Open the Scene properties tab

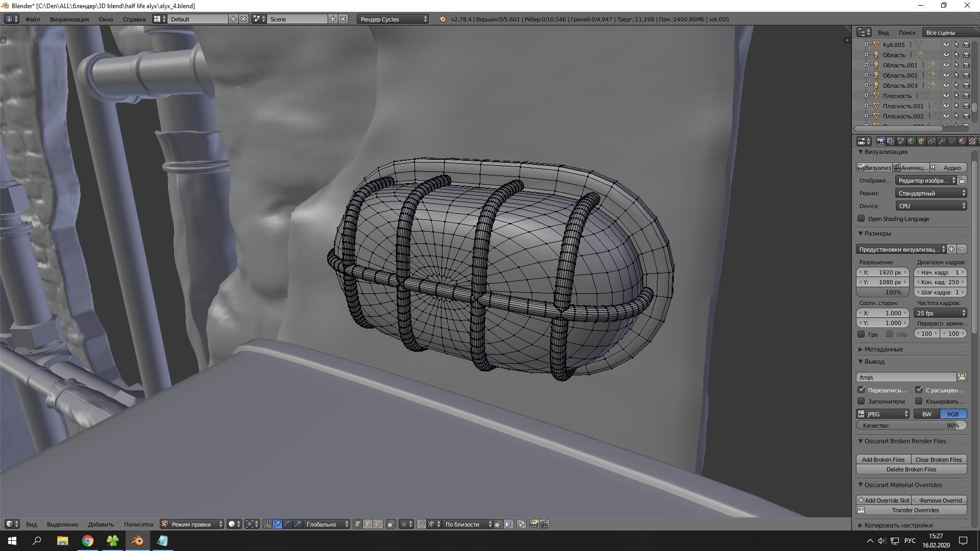[901, 141]
